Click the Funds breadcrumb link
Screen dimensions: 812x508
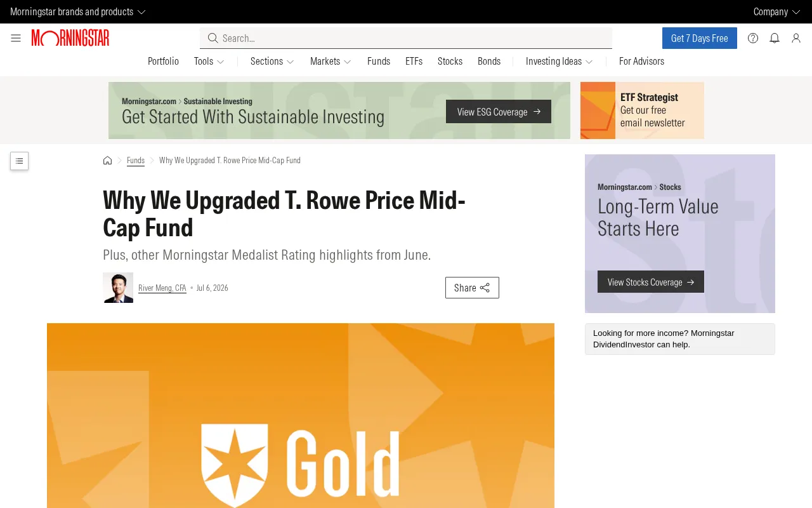pyautogui.click(x=136, y=160)
